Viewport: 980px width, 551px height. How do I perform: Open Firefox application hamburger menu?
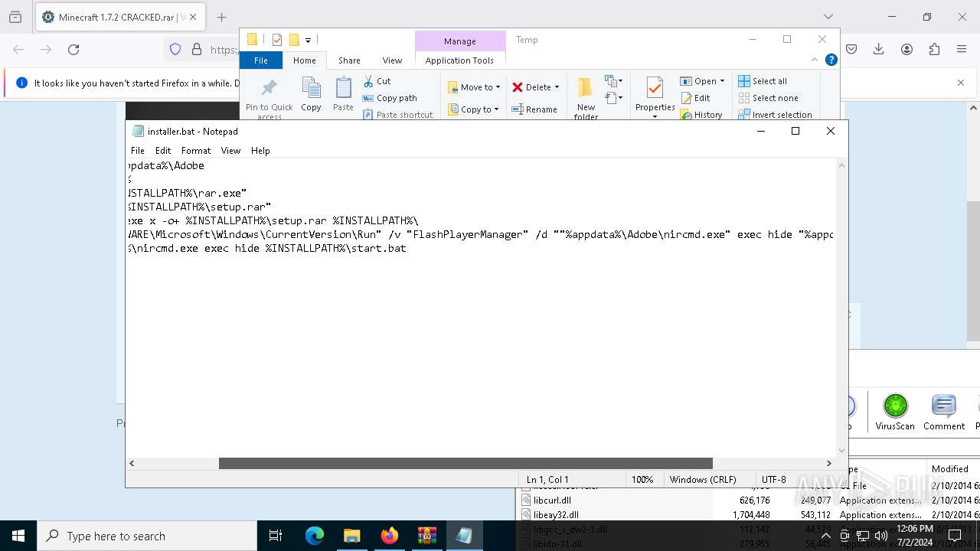click(x=962, y=49)
